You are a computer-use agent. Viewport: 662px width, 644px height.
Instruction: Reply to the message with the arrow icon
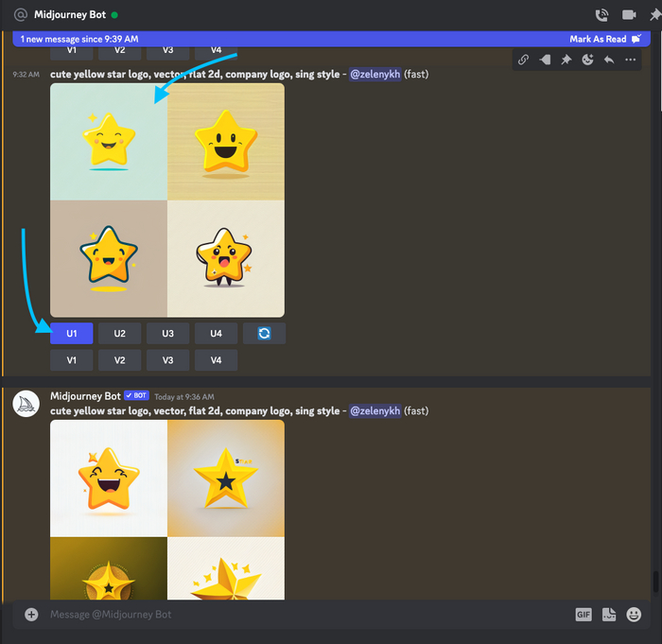[609, 60]
